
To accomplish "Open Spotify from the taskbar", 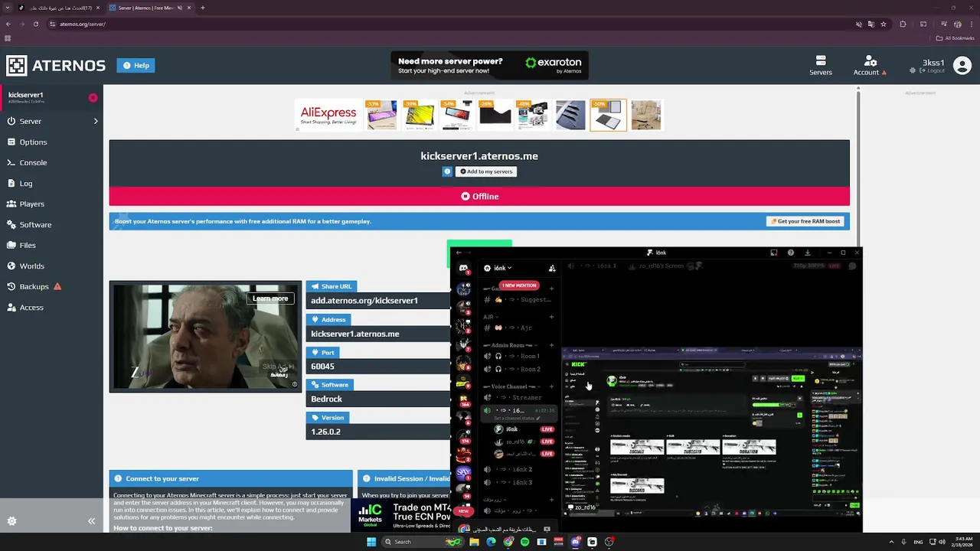I will tap(524, 542).
